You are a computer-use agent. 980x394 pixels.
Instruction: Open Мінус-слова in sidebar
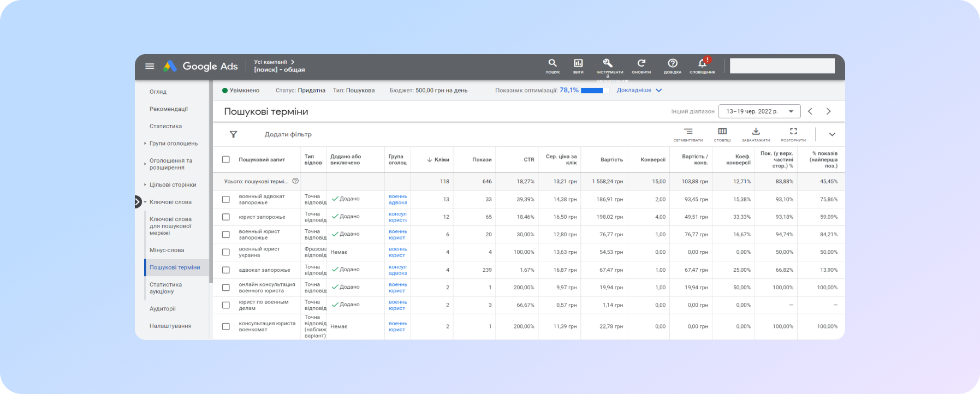coord(167,250)
